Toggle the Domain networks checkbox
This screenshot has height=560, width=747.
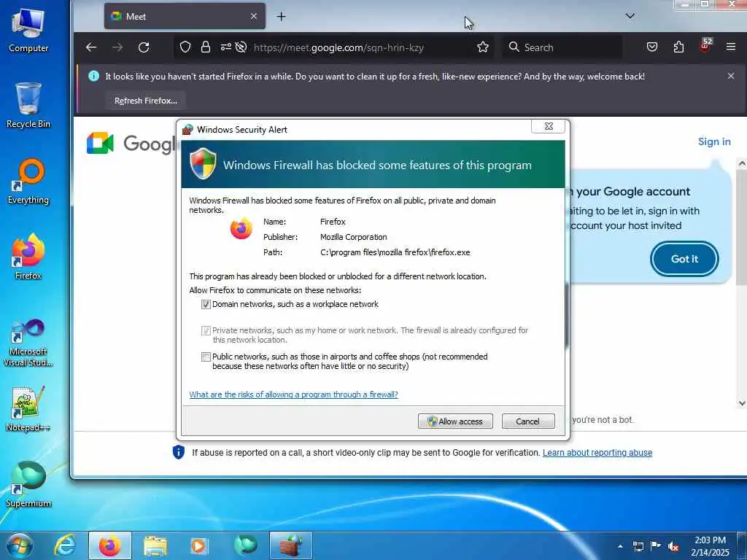tap(206, 304)
